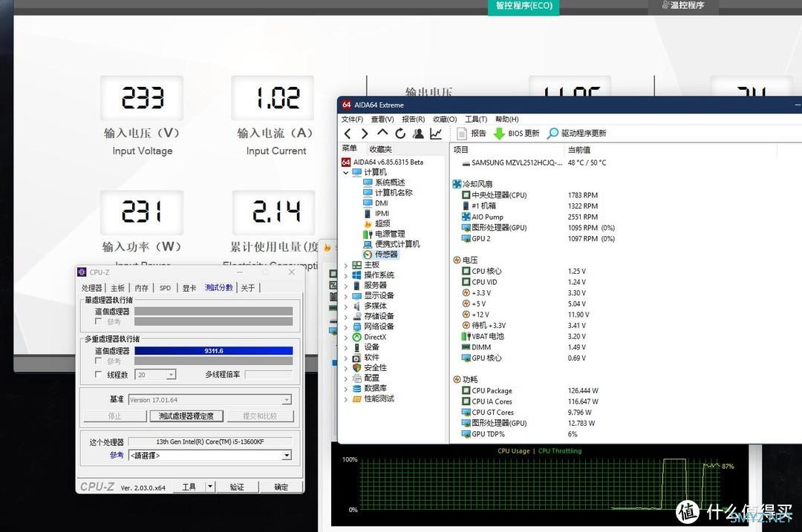Select AIO Pump fan row
Viewport: 802px width, 532px height.
[x=529, y=217]
